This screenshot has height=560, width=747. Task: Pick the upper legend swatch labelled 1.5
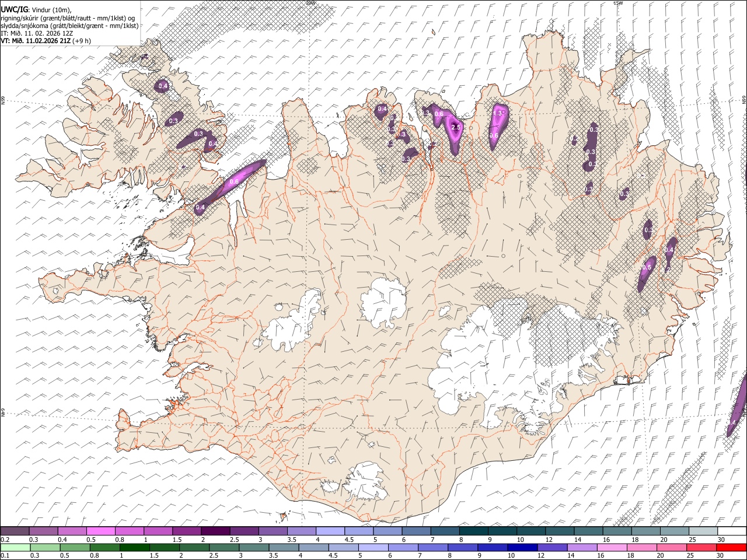coord(187,531)
